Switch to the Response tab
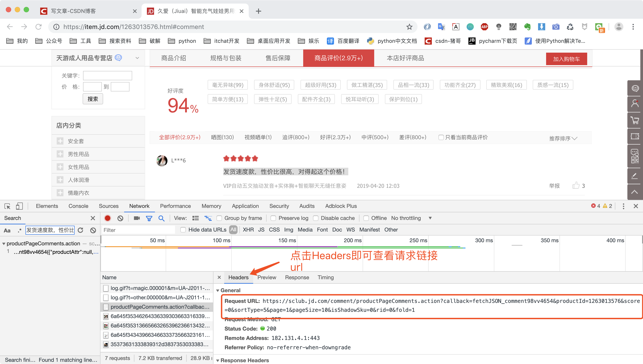The image size is (643, 364). tap(297, 277)
